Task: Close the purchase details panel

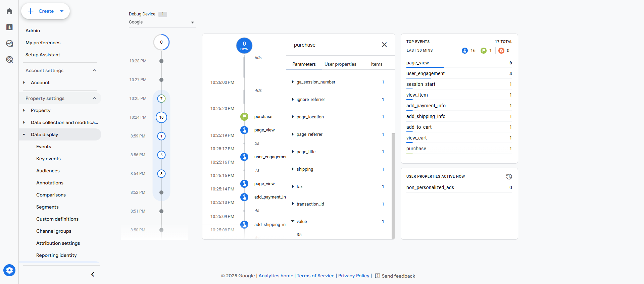Action: click(x=384, y=45)
